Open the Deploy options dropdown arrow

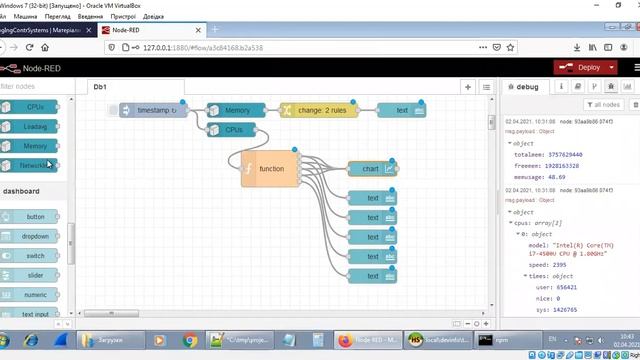611,67
